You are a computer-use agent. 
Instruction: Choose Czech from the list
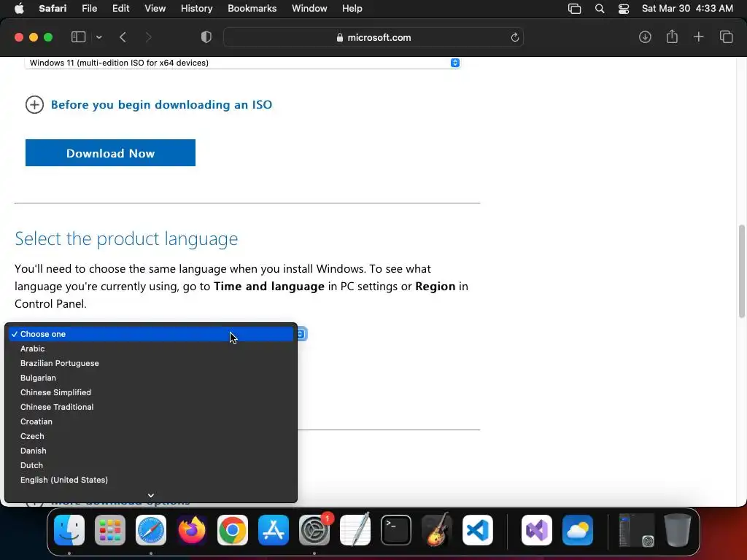151,436
